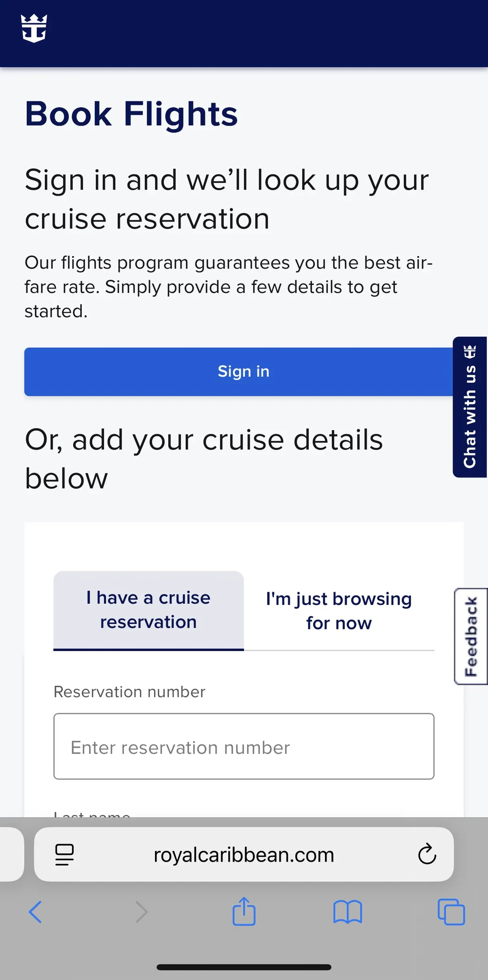Tap the Reservation number label

click(x=129, y=692)
